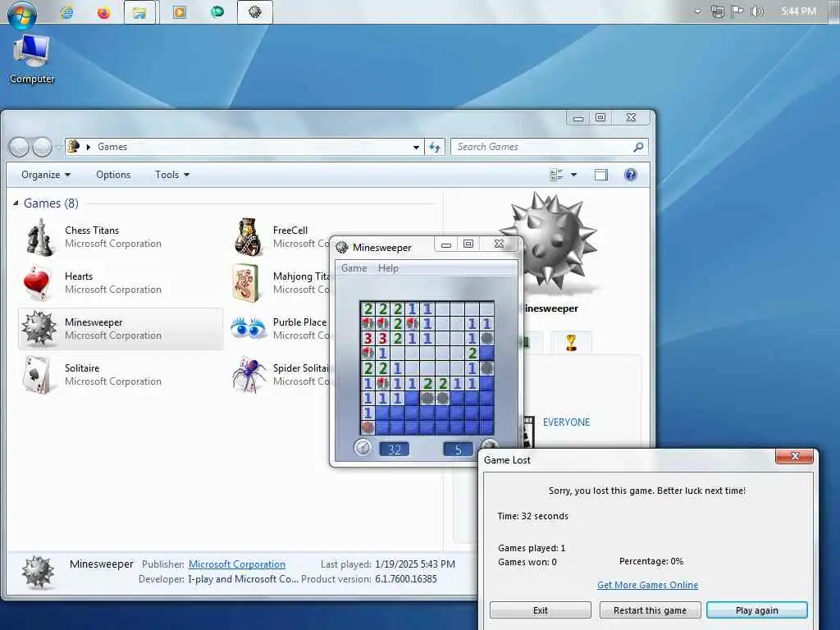Open Get More Games Online link
Image resolution: width=840 pixels, height=630 pixels.
pyautogui.click(x=648, y=585)
